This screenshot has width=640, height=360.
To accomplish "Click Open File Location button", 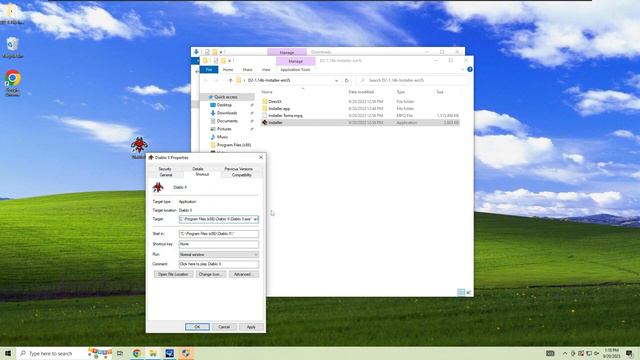I will pyautogui.click(x=173, y=274).
